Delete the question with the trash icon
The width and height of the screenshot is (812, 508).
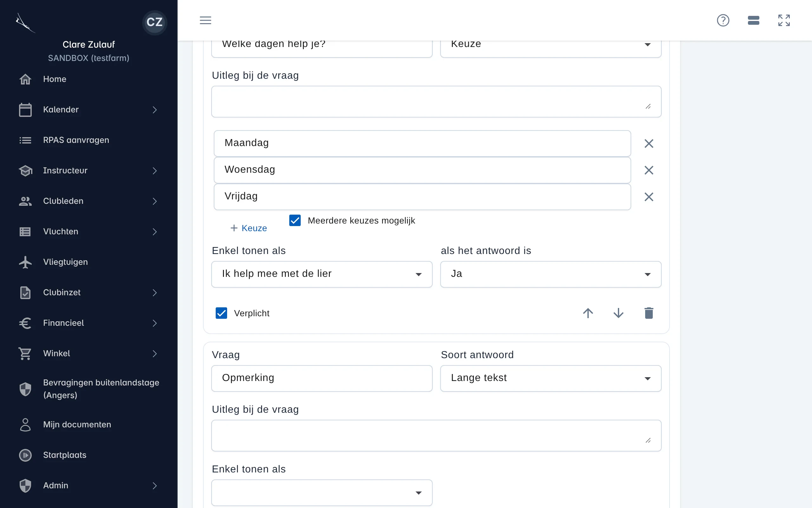coord(649,313)
